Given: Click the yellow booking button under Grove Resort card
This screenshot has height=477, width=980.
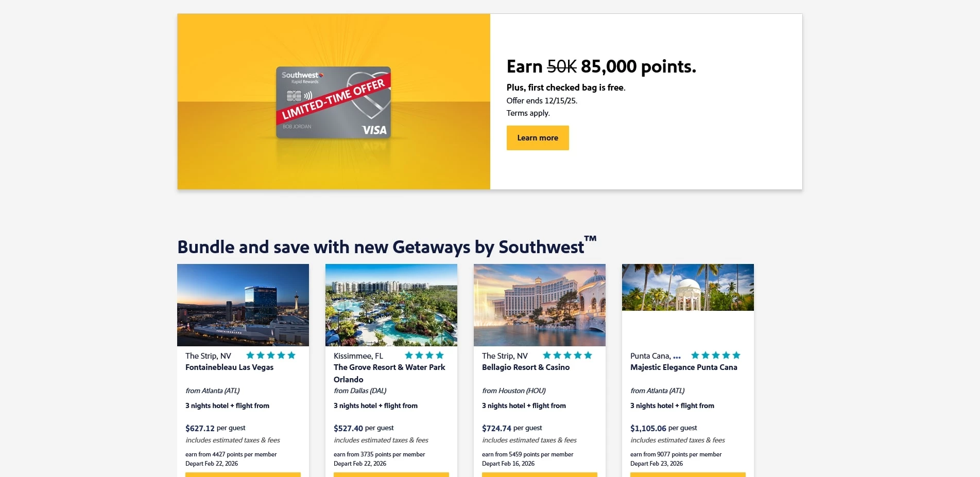Looking at the screenshot, I should (x=391, y=474).
